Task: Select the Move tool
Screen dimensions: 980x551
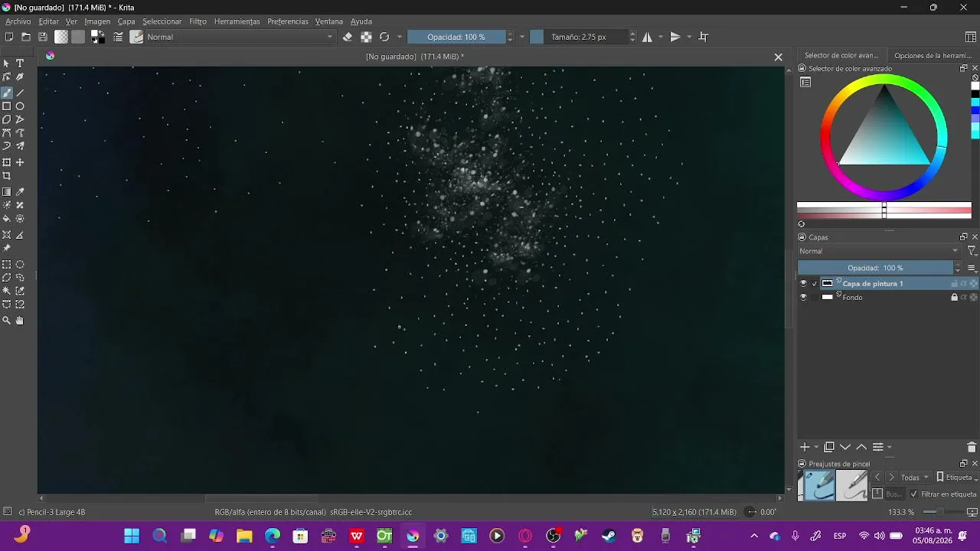Action: [20, 162]
